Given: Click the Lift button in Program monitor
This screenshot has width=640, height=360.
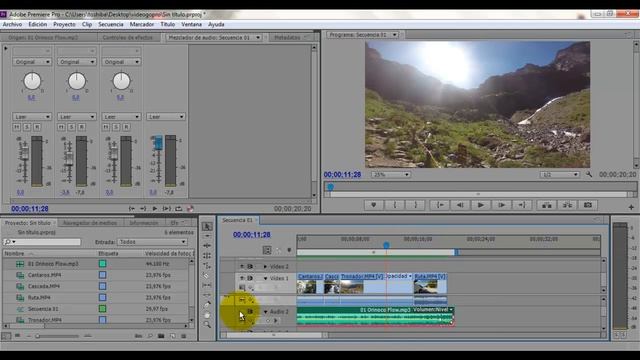Looking at the screenshot, I should tap(547, 205).
